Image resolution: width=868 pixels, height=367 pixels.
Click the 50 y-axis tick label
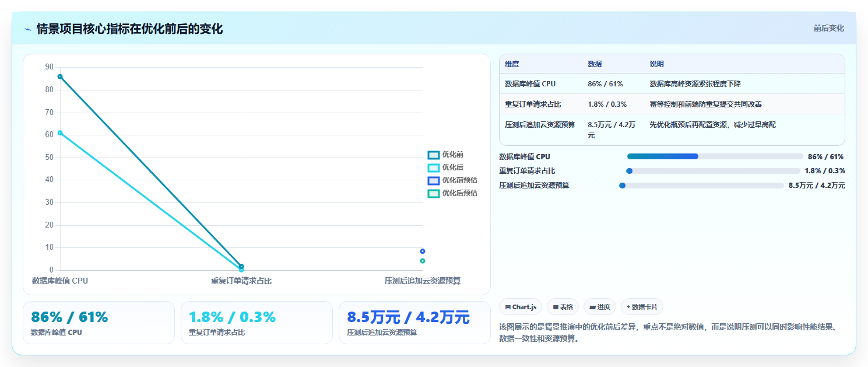click(x=50, y=158)
